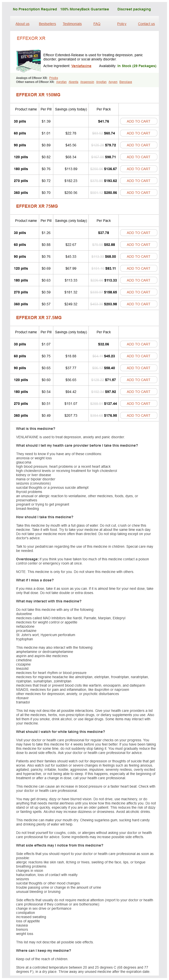This screenshot has width=169, height=980.
Task: Follow the Venlafaxine active ingredient link
Action: tap(81, 66)
